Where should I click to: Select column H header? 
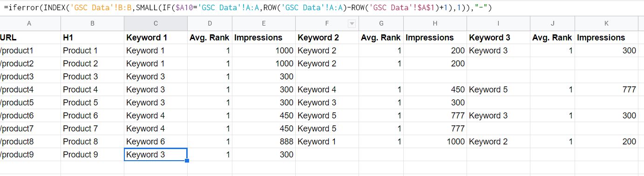point(435,23)
